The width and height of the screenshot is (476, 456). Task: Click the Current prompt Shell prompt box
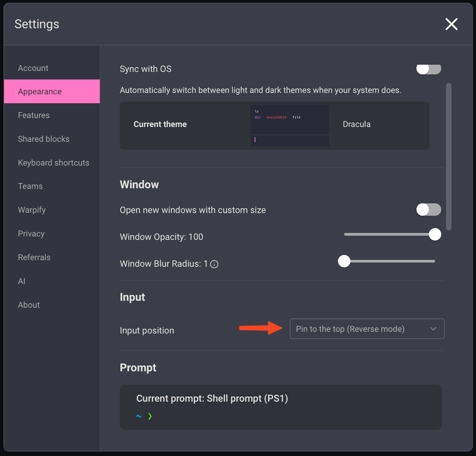pos(281,407)
